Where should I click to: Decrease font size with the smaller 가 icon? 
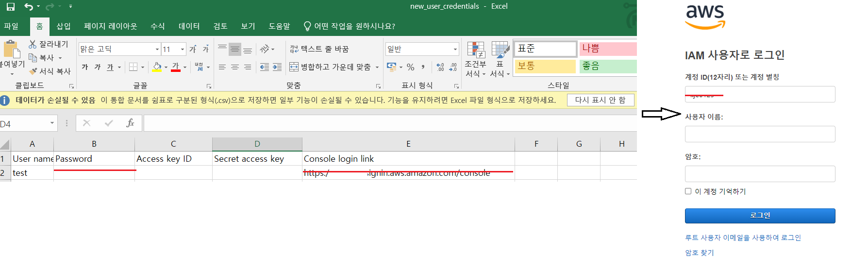pyautogui.click(x=205, y=49)
